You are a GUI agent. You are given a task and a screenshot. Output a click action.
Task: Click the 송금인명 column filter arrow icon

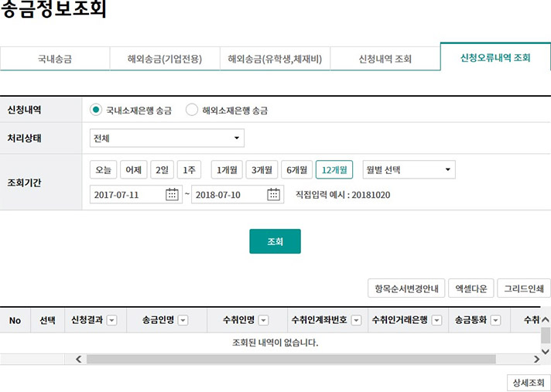tap(183, 321)
